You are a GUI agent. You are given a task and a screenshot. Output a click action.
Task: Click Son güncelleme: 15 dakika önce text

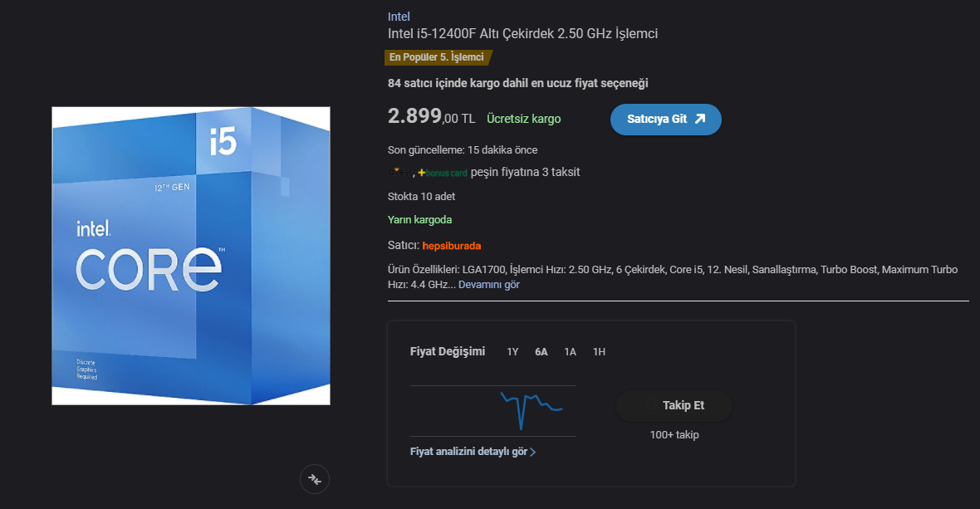tap(463, 150)
